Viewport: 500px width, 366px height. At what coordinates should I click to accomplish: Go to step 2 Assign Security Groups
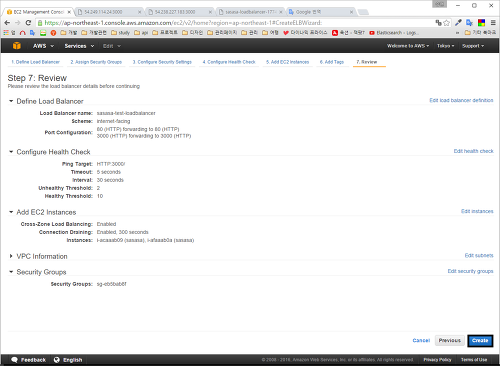96,62
